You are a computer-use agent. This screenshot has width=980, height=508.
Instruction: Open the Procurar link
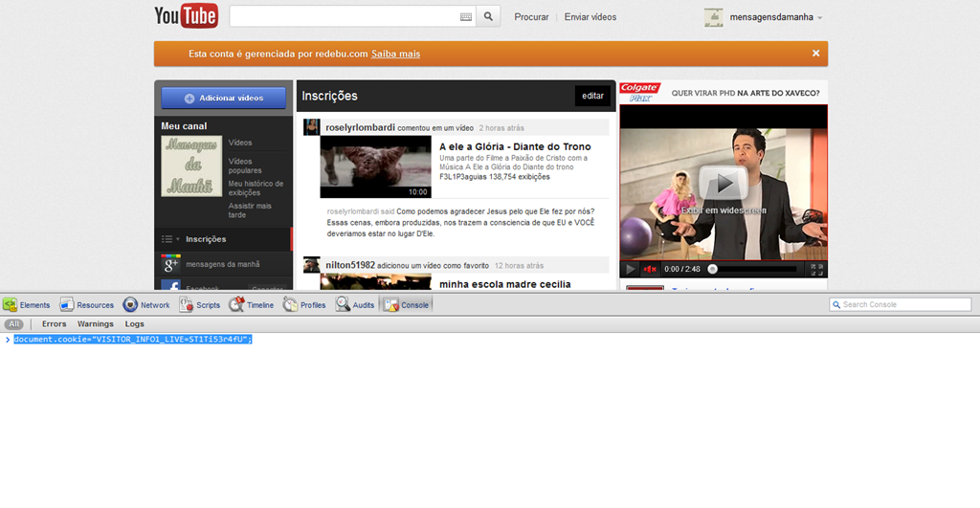tap(531, 17)
